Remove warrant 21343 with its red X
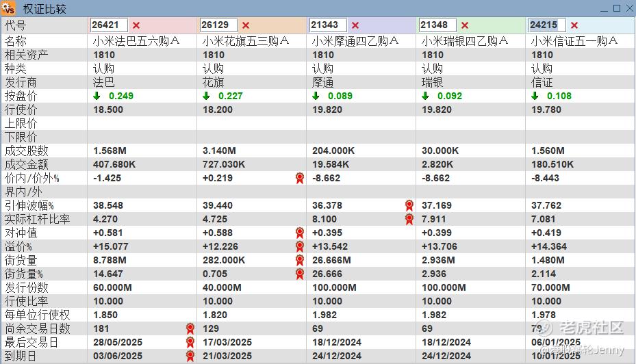636x364 pixels. click(x=355, y=25)
